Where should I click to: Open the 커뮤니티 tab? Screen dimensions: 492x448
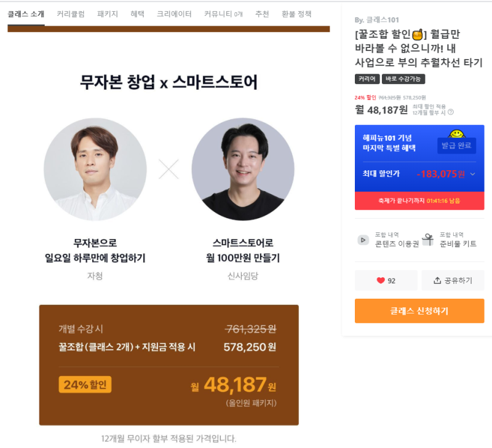click(x=223, y=14)
